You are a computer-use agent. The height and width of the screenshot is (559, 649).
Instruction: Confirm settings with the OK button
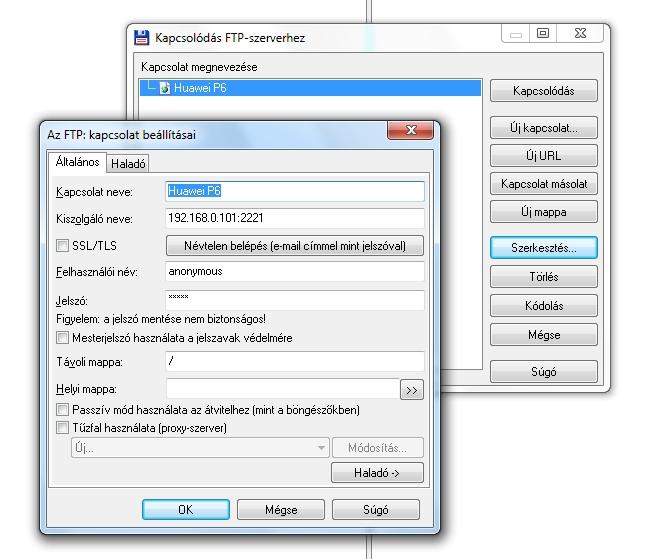(x=186, y=509)
